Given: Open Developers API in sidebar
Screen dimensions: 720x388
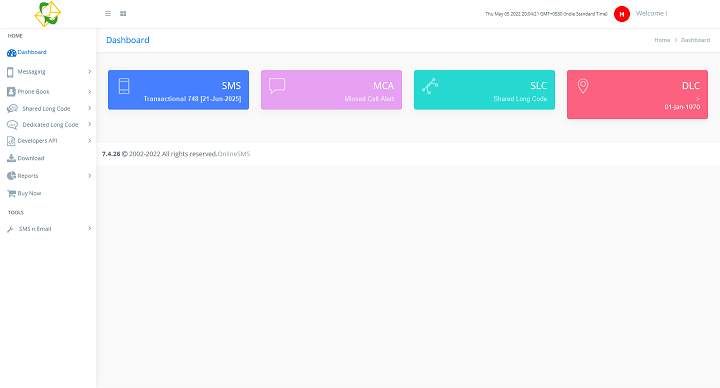Looking at the screenshot, I should [x=37, y=141].
